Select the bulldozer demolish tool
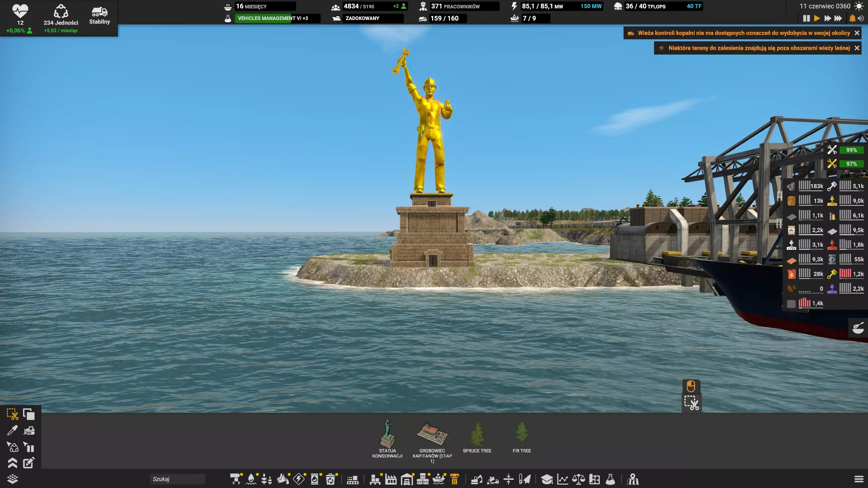The width and height of the screenshot is (868, 488). [29, 431]
